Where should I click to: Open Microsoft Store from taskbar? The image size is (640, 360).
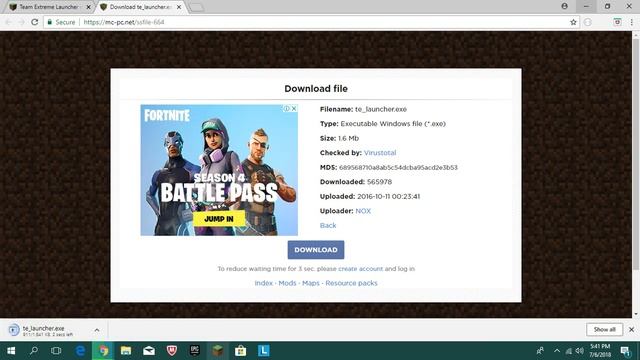(x=240, y=351)
